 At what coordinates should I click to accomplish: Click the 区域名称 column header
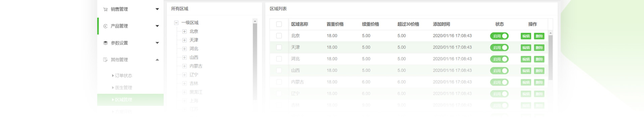tap(300, 24)
